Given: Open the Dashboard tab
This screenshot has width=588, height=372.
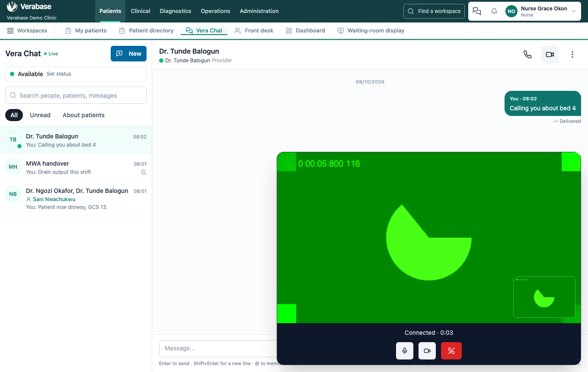Looking at the screenshot, I should [x=305, y=31].
